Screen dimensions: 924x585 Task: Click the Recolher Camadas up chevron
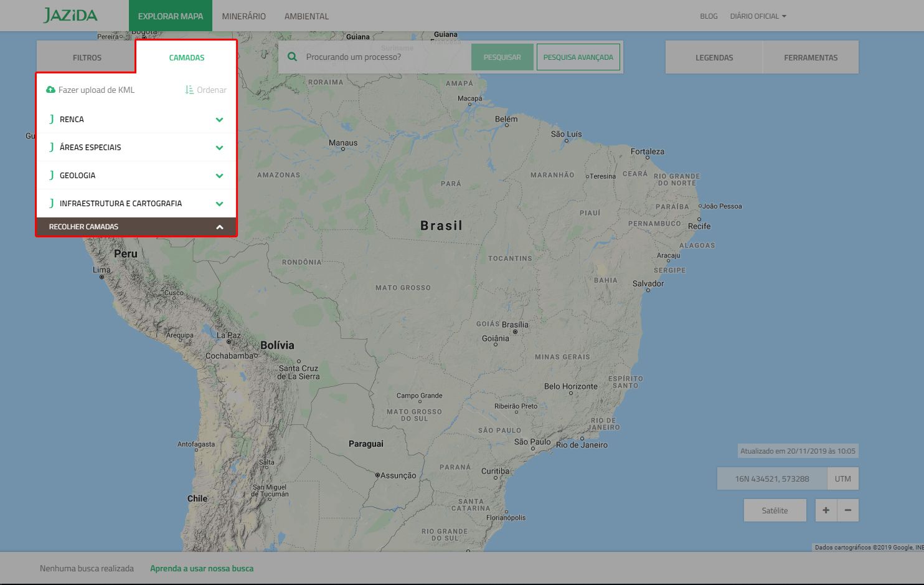click(x=219, y=227)
